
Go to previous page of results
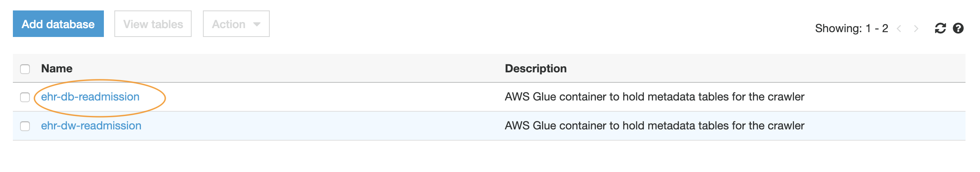(899, 29)
